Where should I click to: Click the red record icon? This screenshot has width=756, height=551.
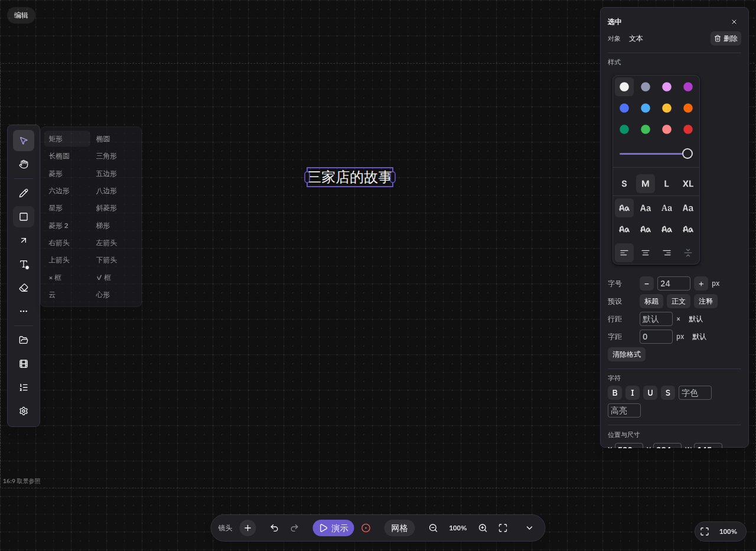[x=366, y=528]
